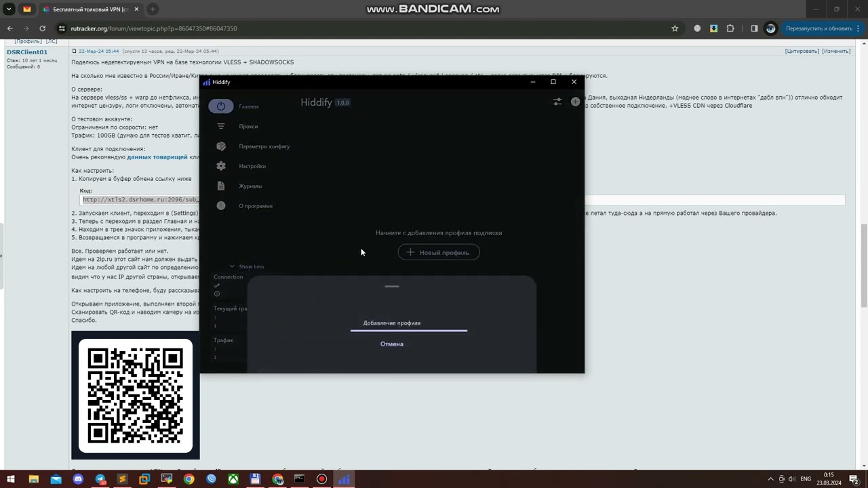Viewport: 868px width, 488px height.
Task: Open Chrome three-dot menu
Action: click(x=860, y=28)
